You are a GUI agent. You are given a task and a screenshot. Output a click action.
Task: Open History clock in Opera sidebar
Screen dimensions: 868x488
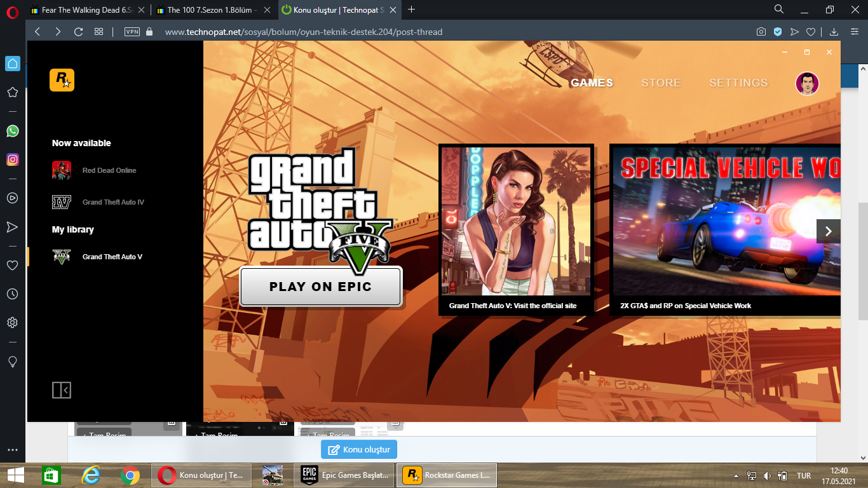pos(12,294)
